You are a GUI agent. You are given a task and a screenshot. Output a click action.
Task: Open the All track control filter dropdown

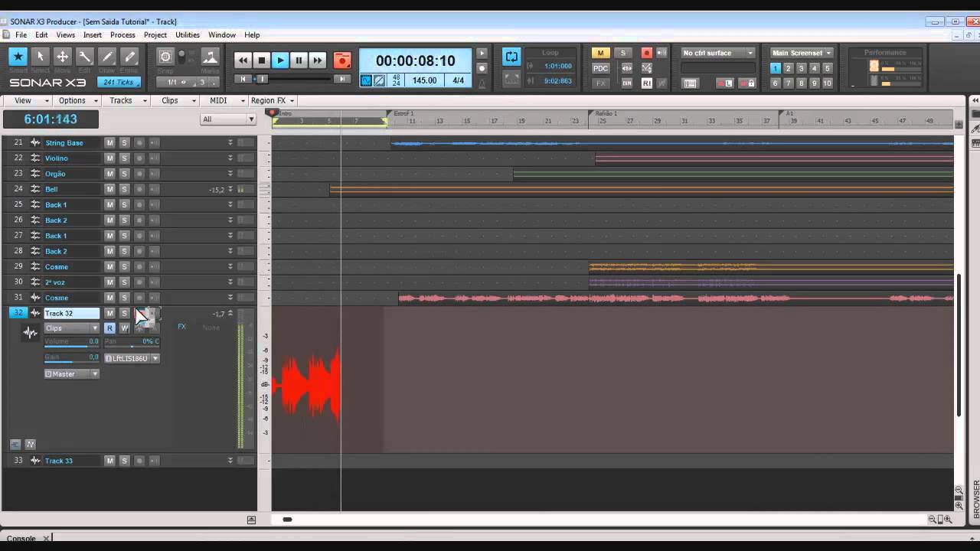[x=228, y=119]
